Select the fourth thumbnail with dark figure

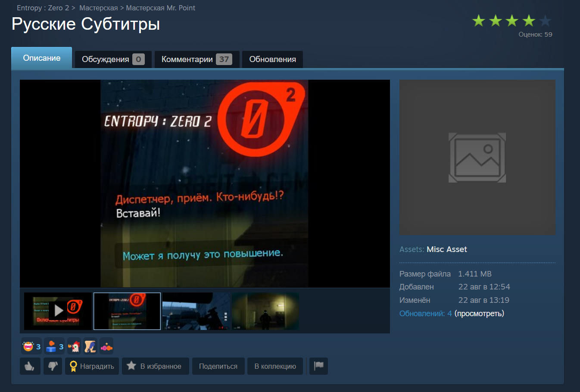pos(265,311)
